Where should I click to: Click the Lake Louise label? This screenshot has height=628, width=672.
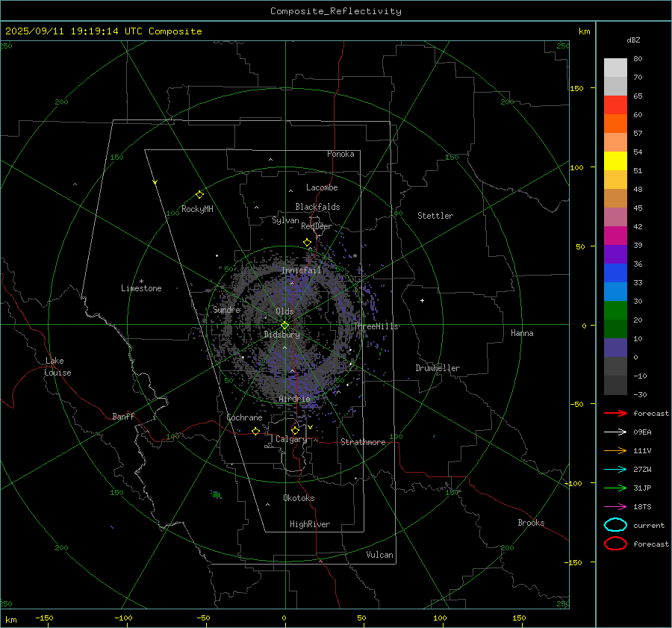point(57,367)
